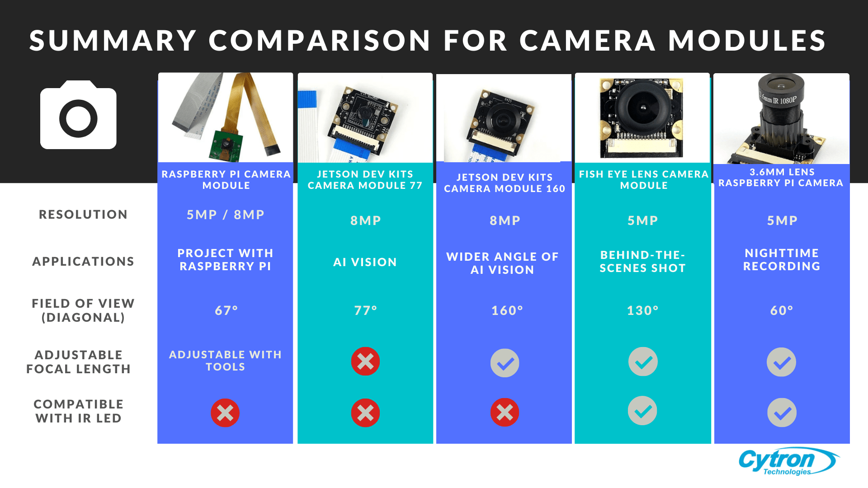Screen dimensions: 868x488
Task: Toggle the checkmark for 3.6MM Lens IR LED compatibility
Action: point(782,413)
